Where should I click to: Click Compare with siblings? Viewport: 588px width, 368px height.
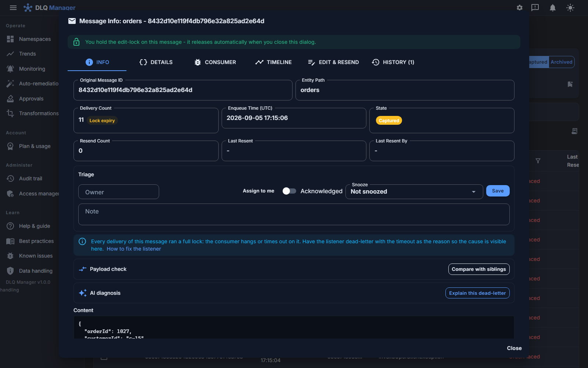[x=479, y=269]
